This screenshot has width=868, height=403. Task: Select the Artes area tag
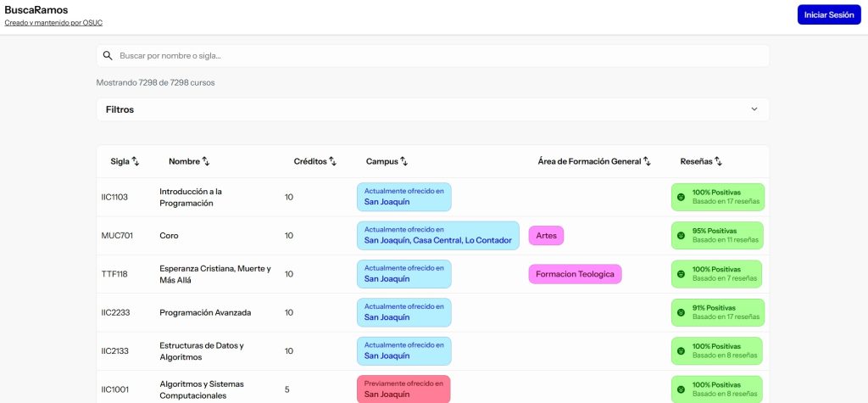point(546,236)
